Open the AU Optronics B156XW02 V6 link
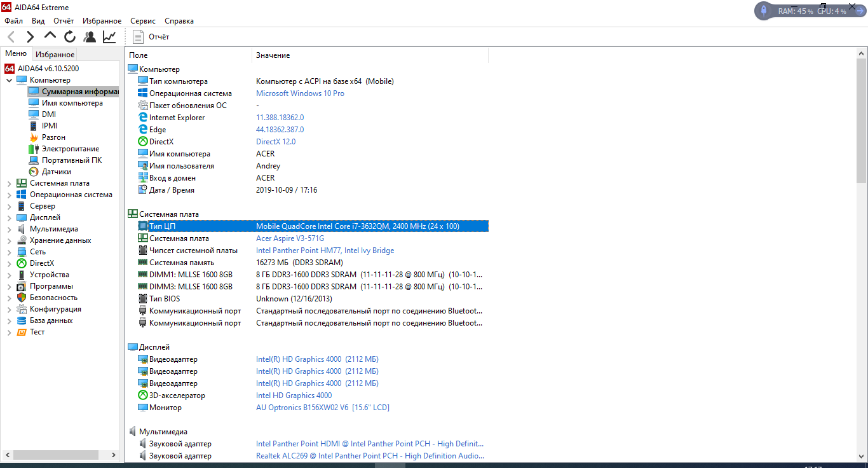Image resolution: width=868 pixels, height=468 pixels. pos(323,408)
